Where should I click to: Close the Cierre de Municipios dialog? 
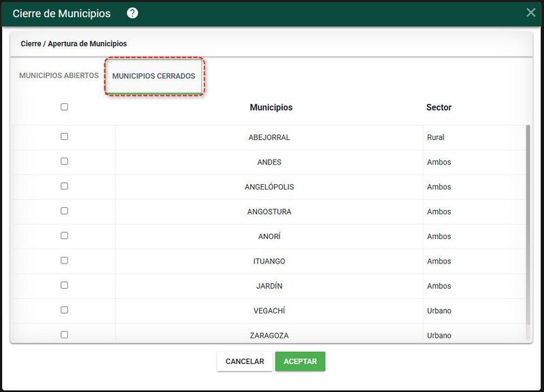[530, 12]
